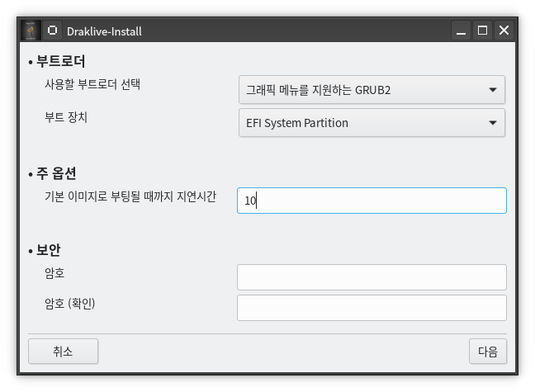Image resolution: width=535 pixels, height=392 pixels.
Task: Click the 주 옵션 section heading
Action: tap(56, 173)
